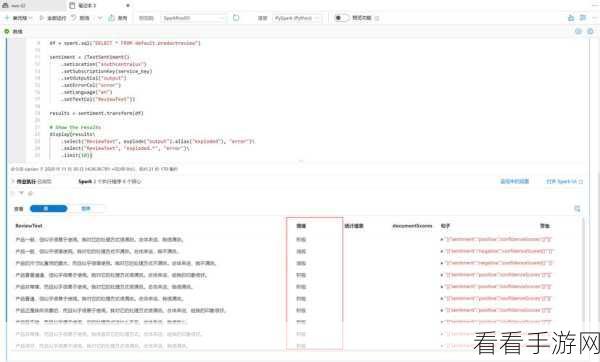The width and height of the screenshot is (600, 362).
Task: Click the blue link left of the Spark UI link
Action: [514, 181]
